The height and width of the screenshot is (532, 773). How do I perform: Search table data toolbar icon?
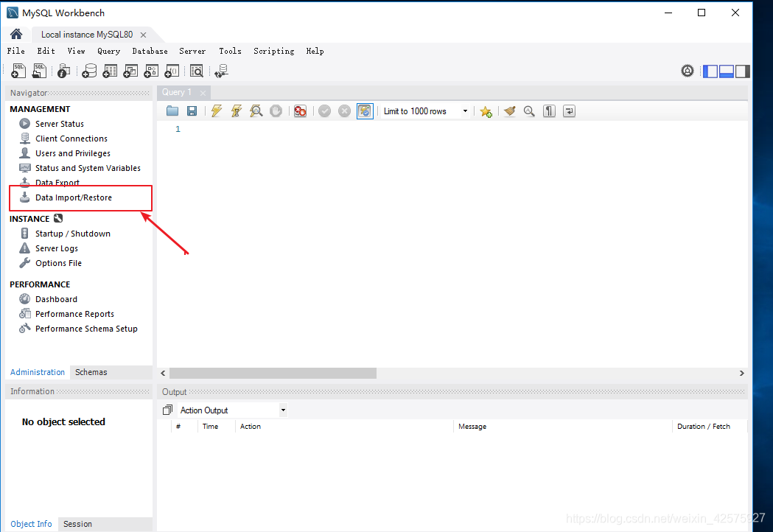[x=197, y=71]
